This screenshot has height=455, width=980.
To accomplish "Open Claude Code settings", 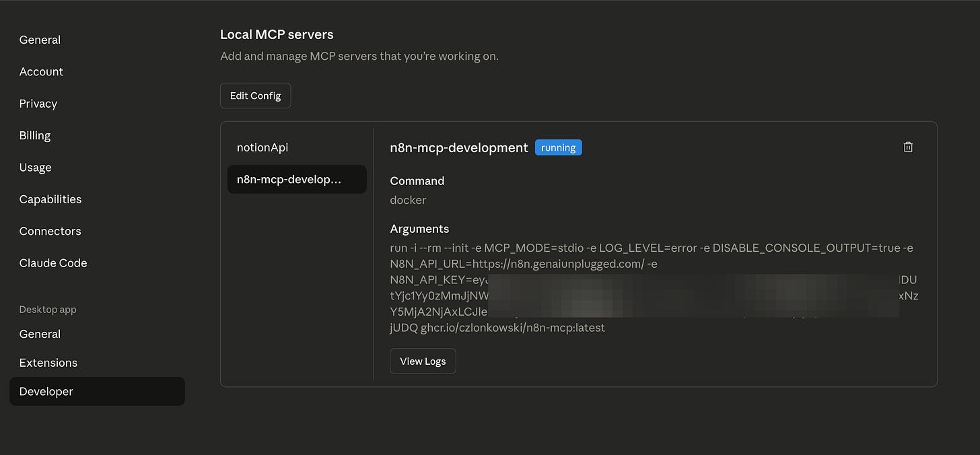I will 53,263.
